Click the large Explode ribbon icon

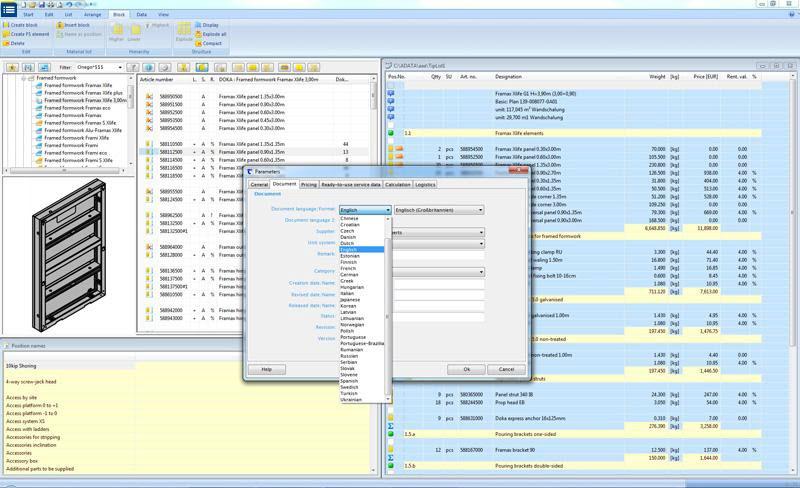[x=184, y=32]
